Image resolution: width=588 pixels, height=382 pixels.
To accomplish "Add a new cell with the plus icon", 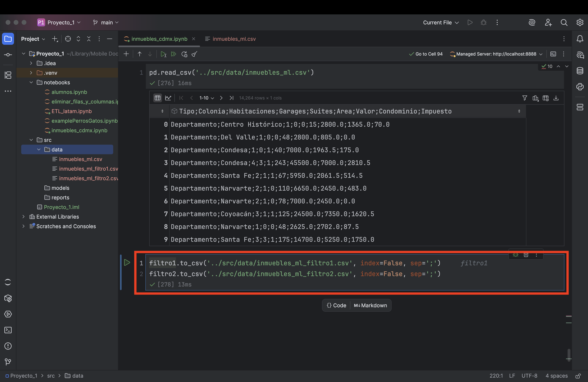I will 126,54.
